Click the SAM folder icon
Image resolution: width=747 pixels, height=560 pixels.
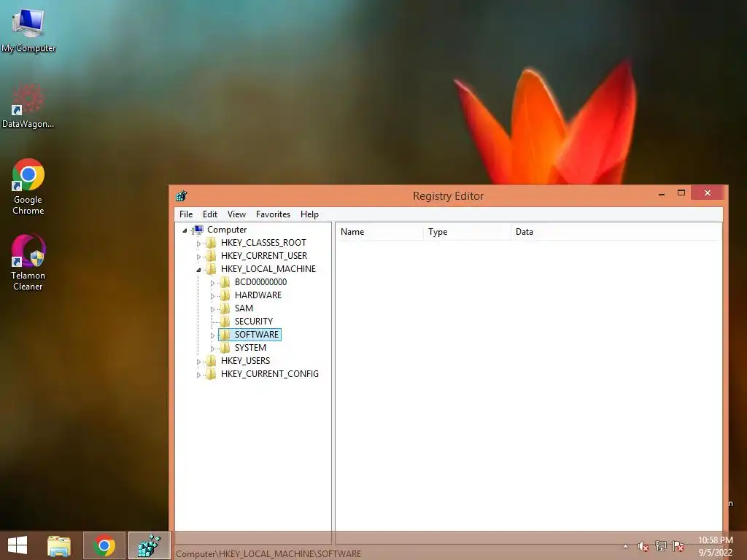(225, 308)
